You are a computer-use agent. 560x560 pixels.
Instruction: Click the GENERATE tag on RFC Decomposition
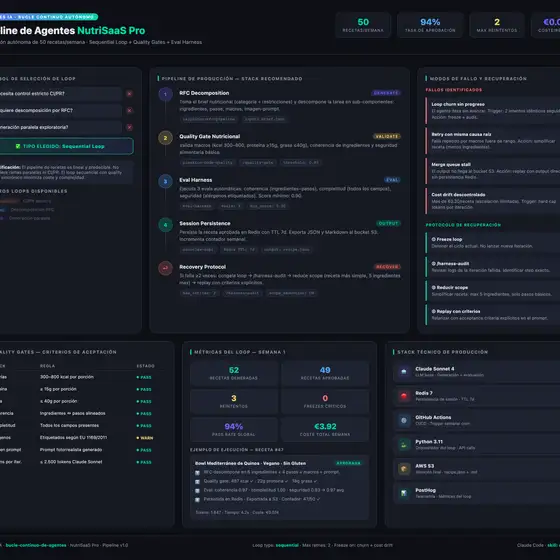386,93
